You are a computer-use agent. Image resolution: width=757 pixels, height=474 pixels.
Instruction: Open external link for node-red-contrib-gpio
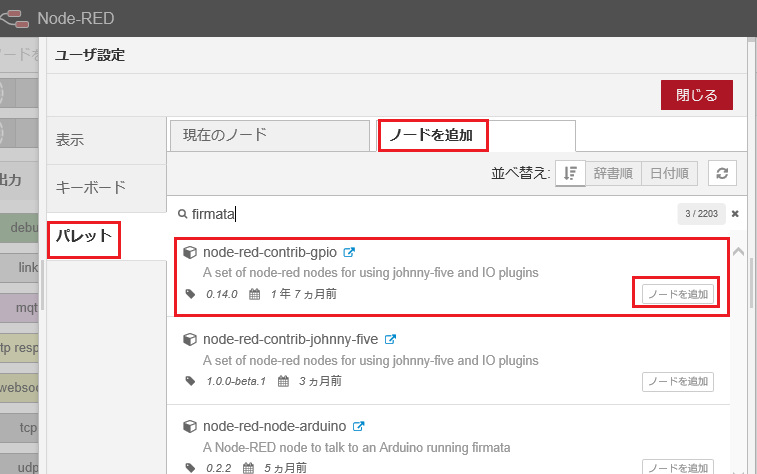point(349,253)
